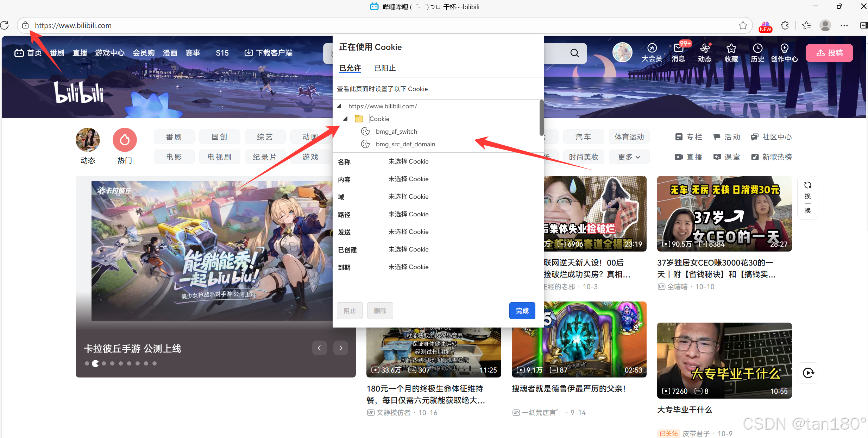Viewport: 868px width, 438px height.
Task: Open browser extensions puzzle icon
Action: pyautogui.click(x=785, y=25)
